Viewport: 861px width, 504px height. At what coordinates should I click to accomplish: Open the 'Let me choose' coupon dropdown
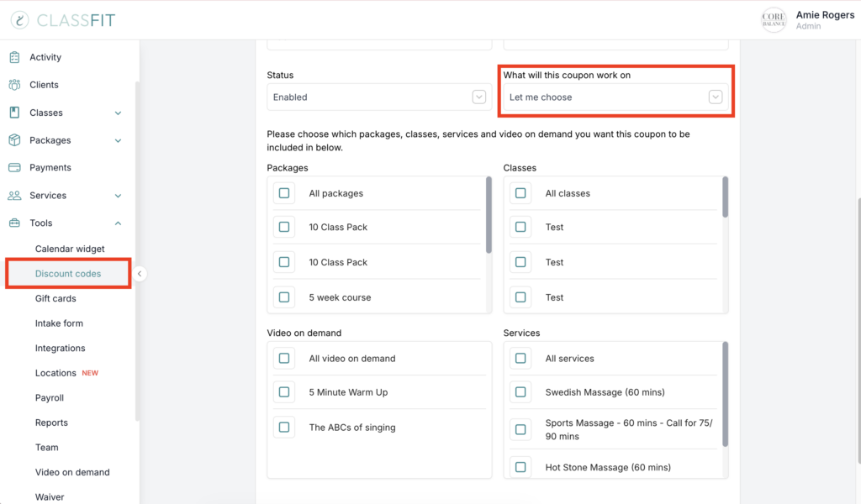click(x=615, y=97)
